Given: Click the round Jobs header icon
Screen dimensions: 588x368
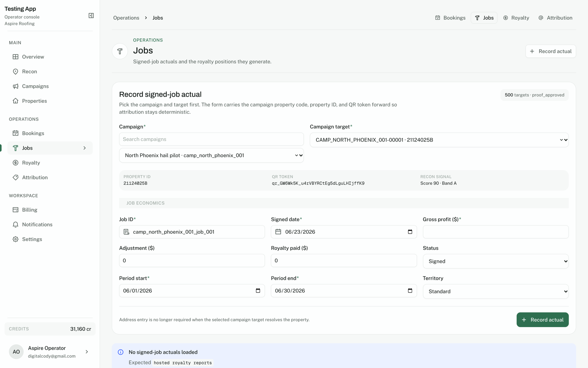Looking at the screenshot, I should tap(120, 51).
